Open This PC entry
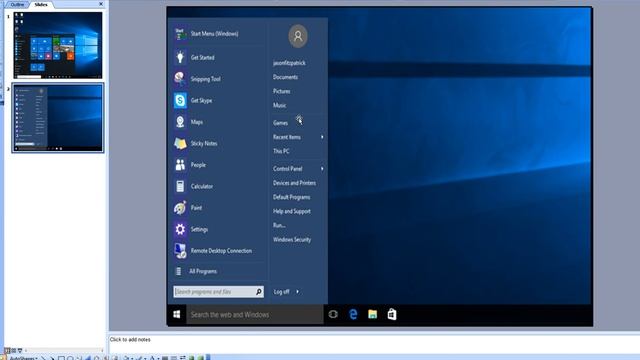 click(281, 151)
